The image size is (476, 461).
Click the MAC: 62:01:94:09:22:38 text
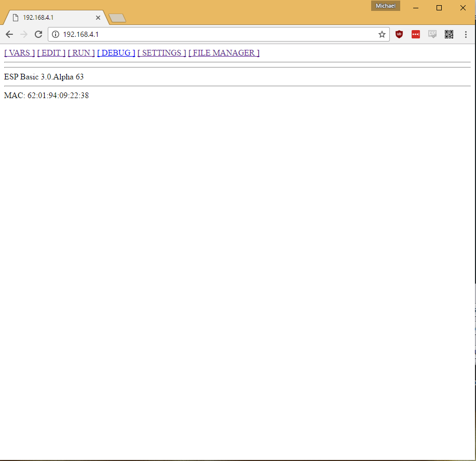(x=46, y=96)
